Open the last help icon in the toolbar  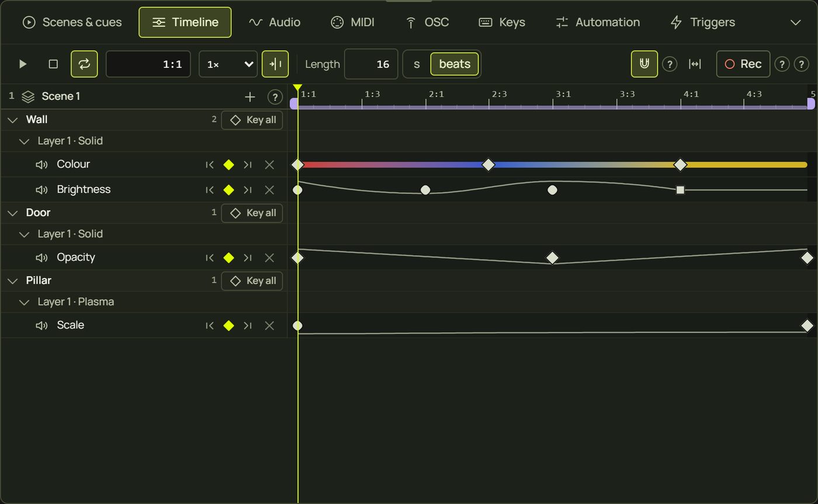pos(802,64)
